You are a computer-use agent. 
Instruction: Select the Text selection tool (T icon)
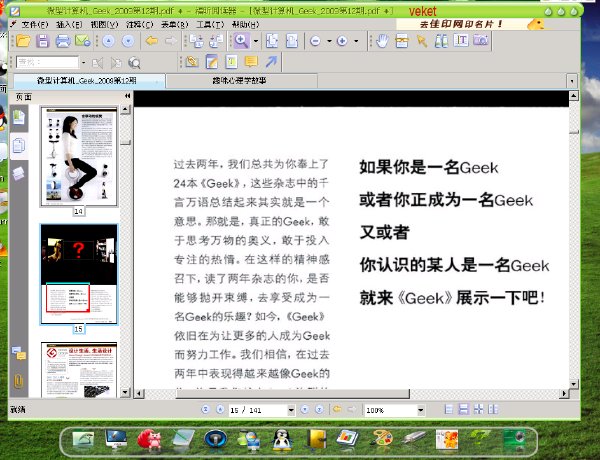[461, 41]
